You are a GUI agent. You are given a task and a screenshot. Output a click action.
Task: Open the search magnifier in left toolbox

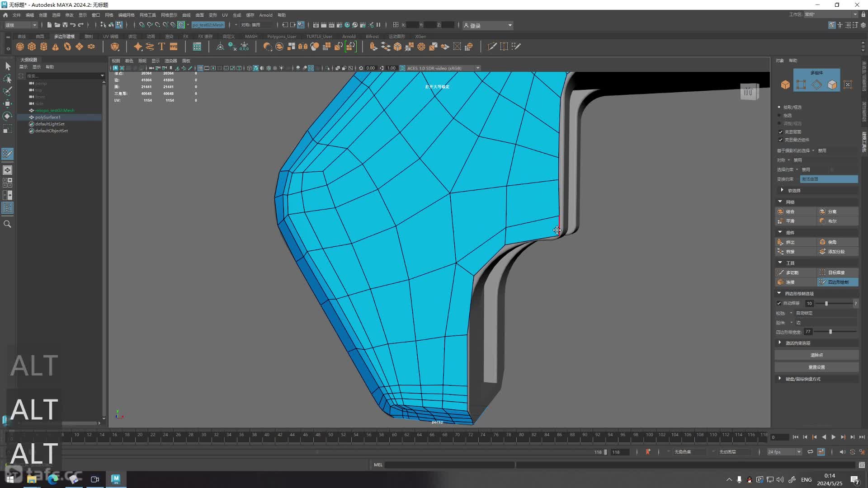coord(8,224)
